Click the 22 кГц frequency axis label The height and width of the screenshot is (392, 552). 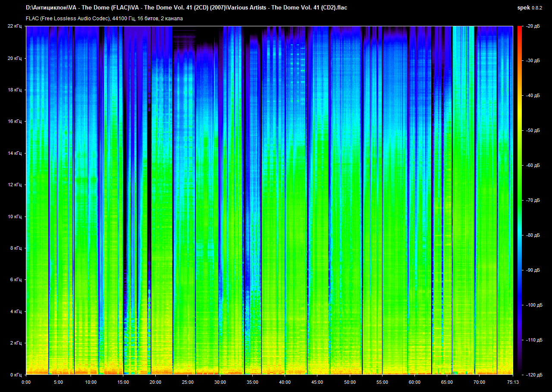(15, 26)
